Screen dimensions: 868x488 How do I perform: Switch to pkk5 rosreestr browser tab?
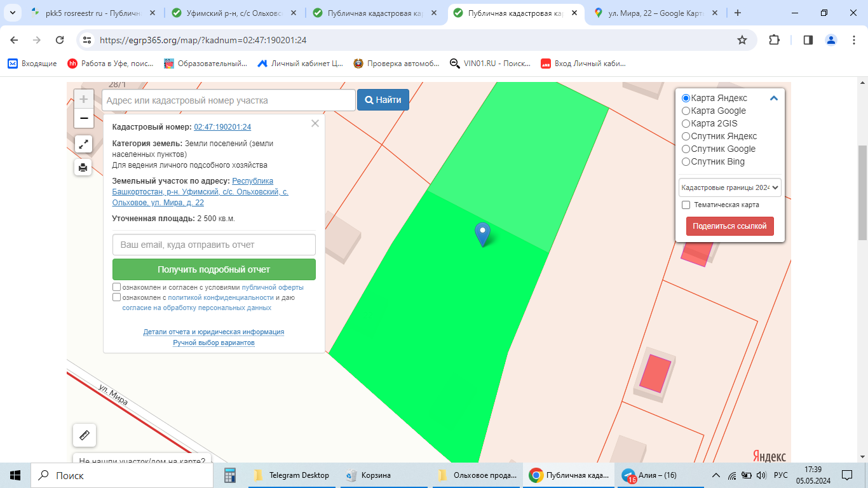(x=91, y=13)
